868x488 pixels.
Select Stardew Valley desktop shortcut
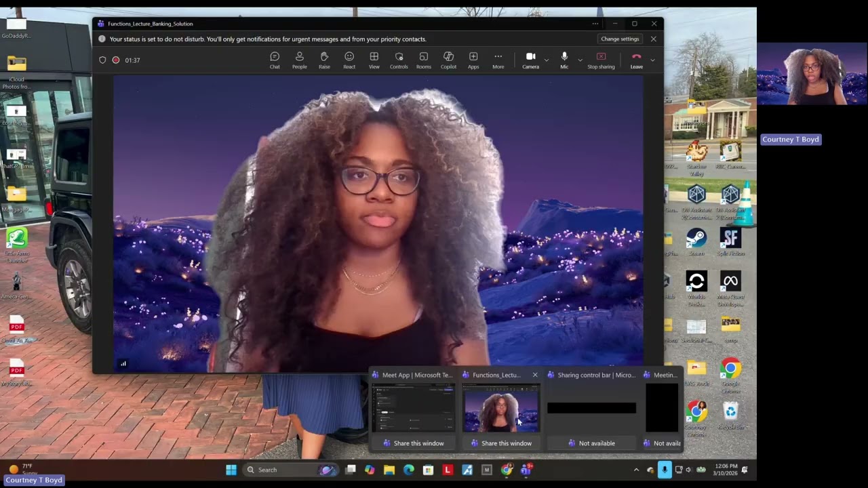coord(696,159)
